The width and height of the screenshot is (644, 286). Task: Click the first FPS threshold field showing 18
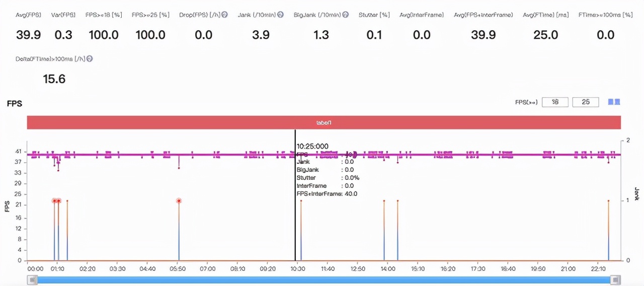tap(555, 102)
